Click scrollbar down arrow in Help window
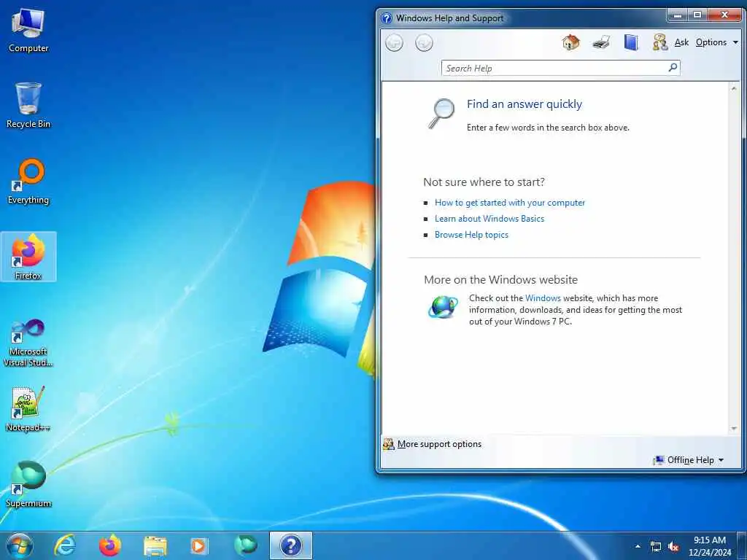 [734, 429]
